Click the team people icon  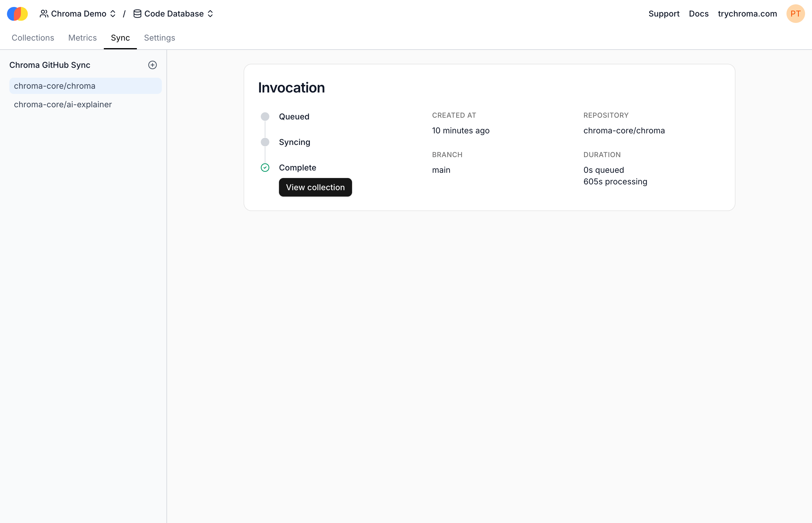[x=44, y=14]
